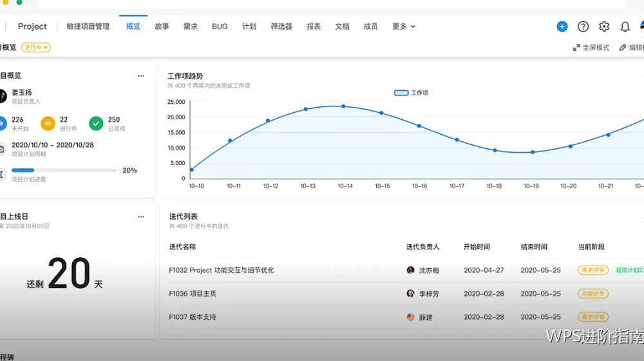The height and width of the screenshot is (361, 644).
Task: Switch to the 需求 tab
Action: coord(190,26)
